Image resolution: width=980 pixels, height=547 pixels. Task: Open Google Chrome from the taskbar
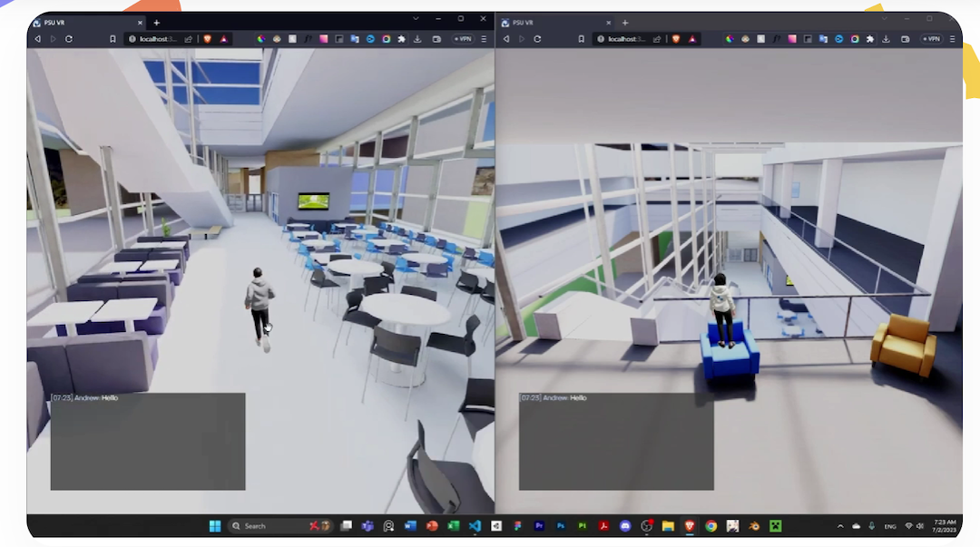[x=710, y=526]
